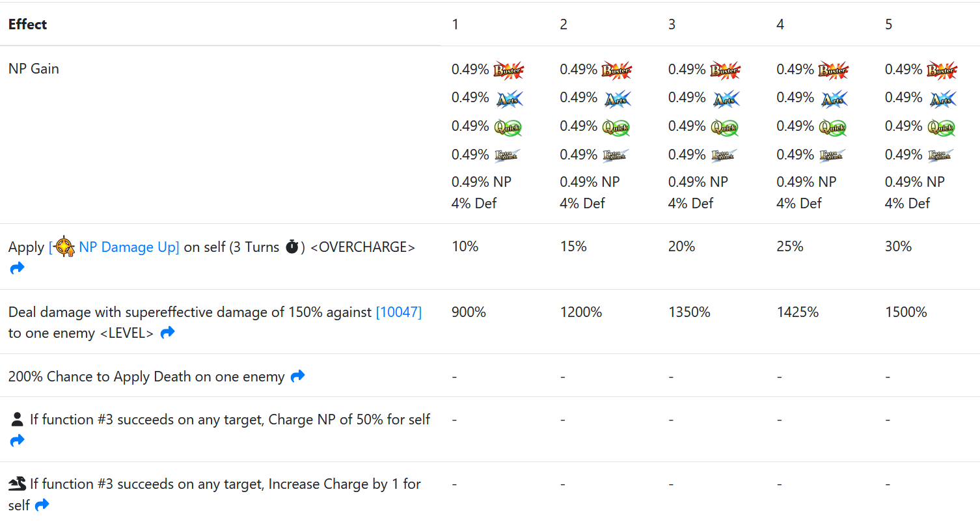Viewport: 980px width, 522px height.
Task: Click the Arts card icon in column 4
Action: (x=834, y=98)
